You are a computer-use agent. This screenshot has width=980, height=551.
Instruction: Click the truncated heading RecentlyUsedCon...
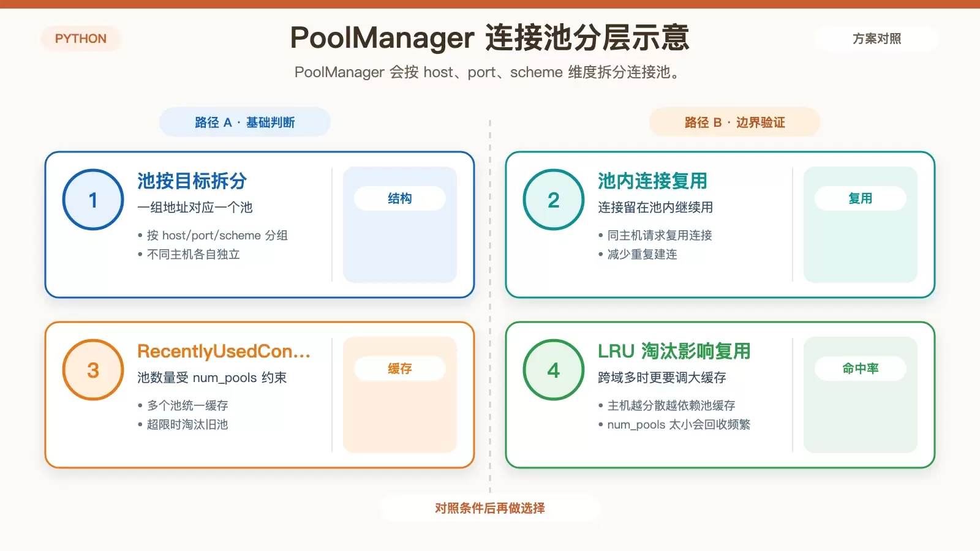coord(224,351)
